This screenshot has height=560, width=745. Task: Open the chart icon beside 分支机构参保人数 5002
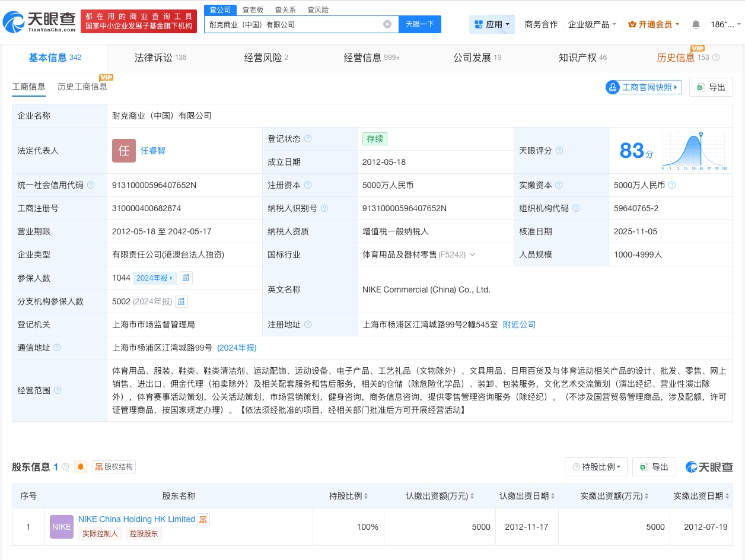pyautogui.click(x=182, y=301)
